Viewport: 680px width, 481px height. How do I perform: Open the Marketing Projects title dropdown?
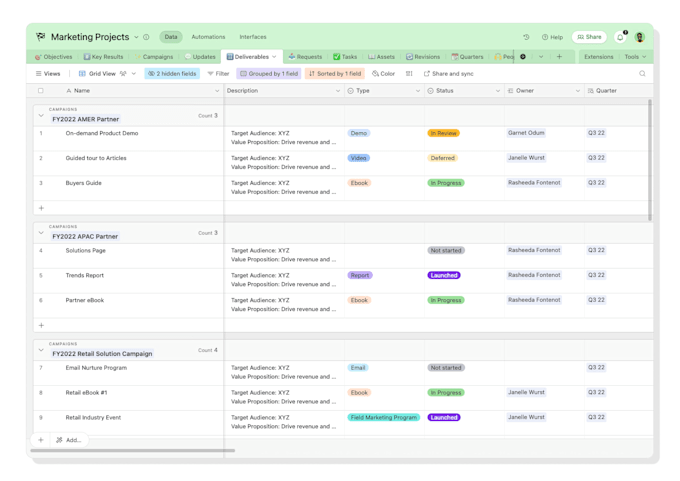click(136, 37)
